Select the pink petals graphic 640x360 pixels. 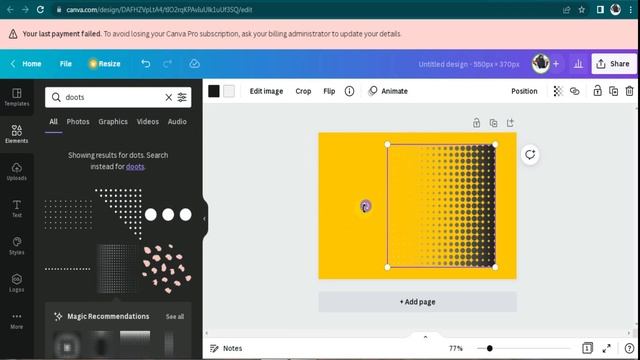(167, 269)
